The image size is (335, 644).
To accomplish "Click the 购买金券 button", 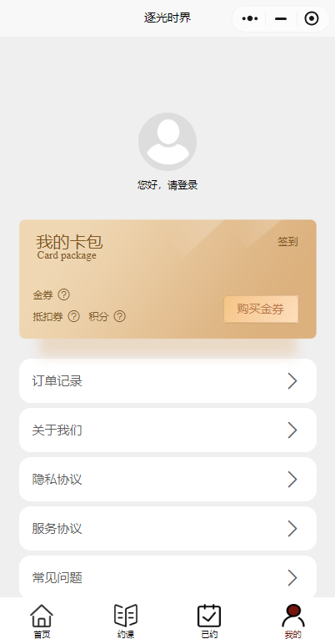I will click(x=261, y=309).
